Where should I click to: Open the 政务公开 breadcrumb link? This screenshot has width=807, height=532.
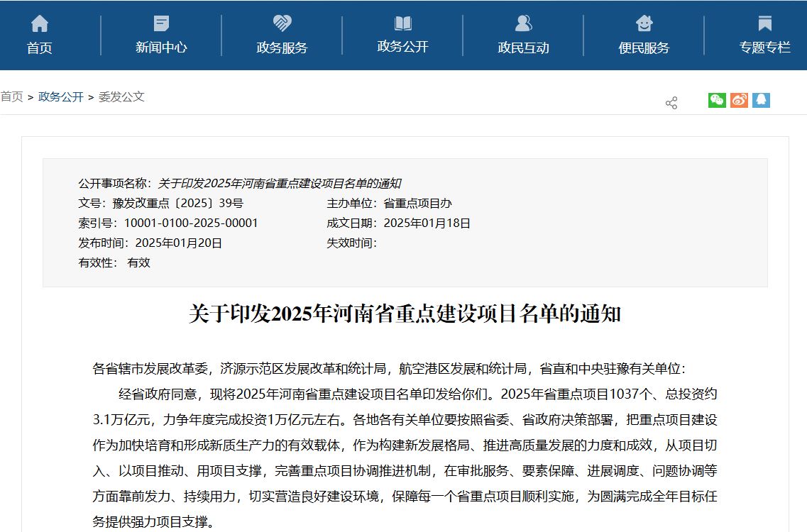61,96
